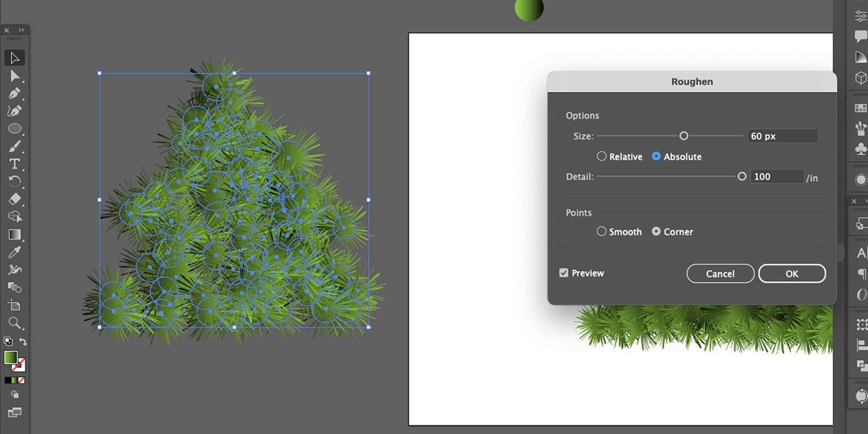Open the 3D cube panel
Image resolution: width=868 pixels, height=434 pixels.
(861, 78)
